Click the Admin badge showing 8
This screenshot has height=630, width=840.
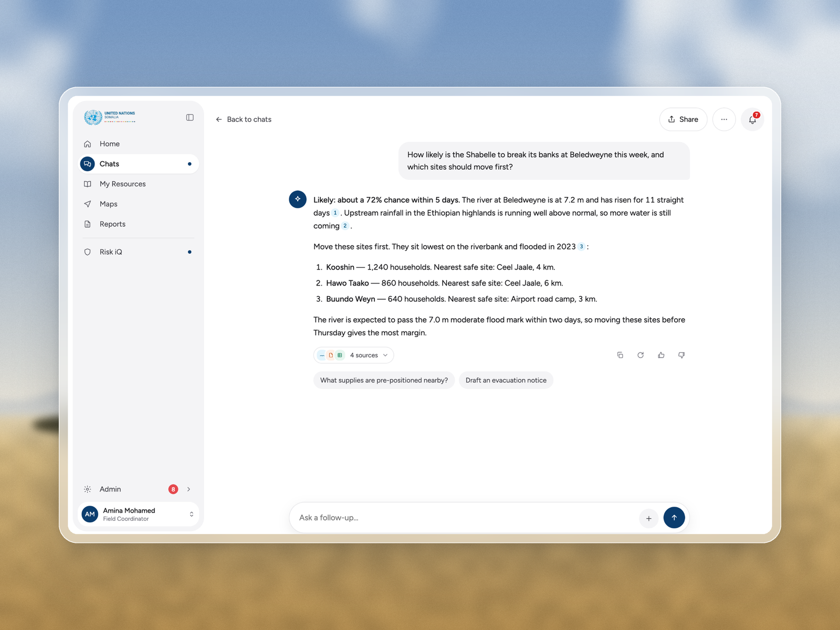coord(173,489)
